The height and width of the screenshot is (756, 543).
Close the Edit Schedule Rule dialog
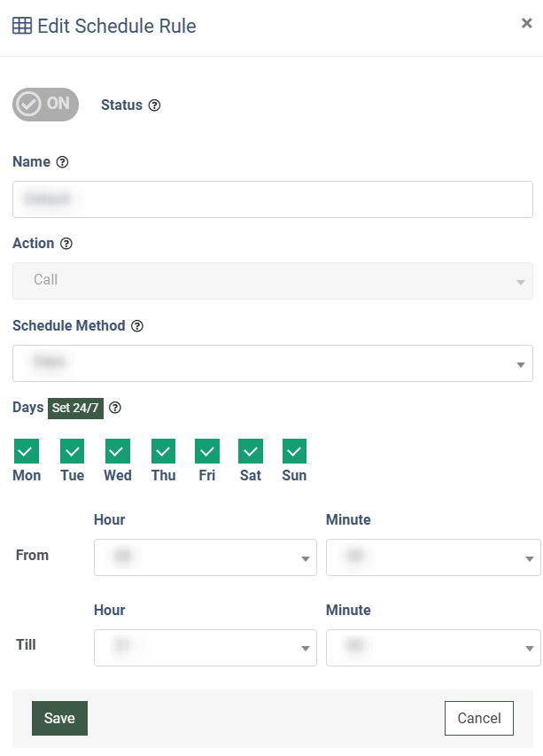click(x=527, y=23)
